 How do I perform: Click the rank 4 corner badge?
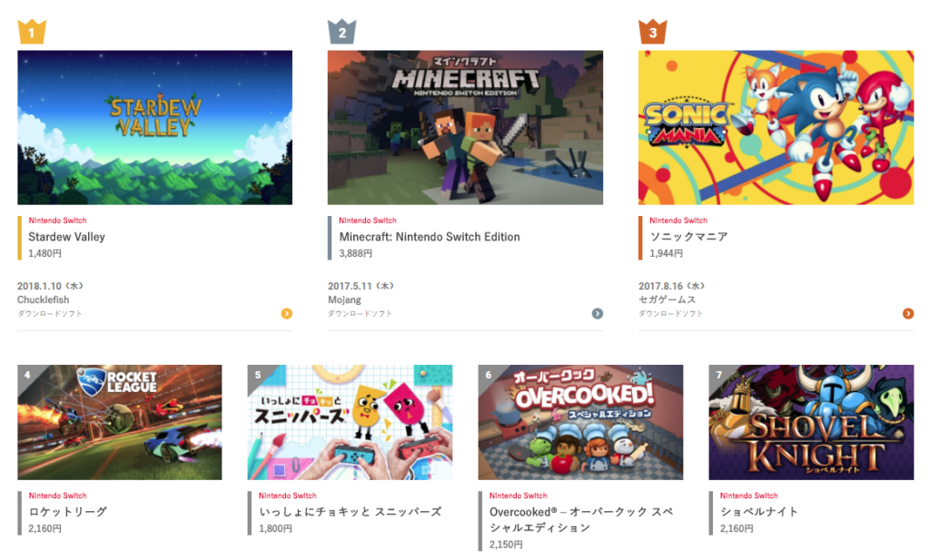click(27, 375)
